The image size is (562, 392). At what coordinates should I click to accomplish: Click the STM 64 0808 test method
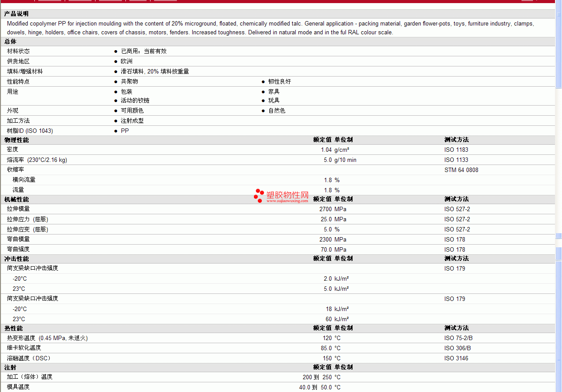(x=461, y=170)
